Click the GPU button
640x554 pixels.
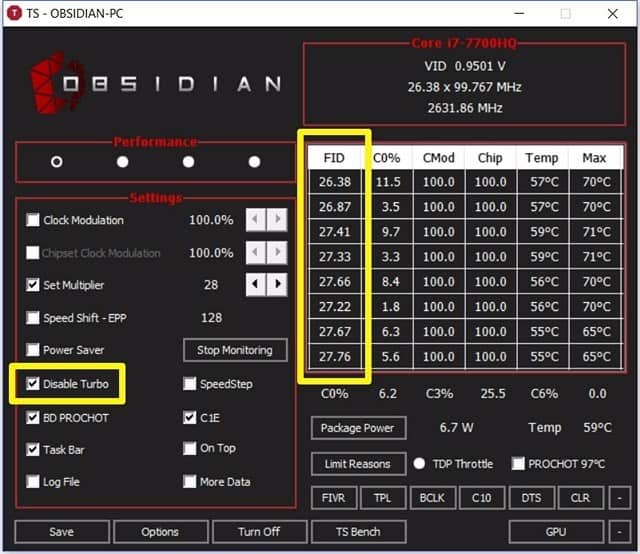(556, 532)
